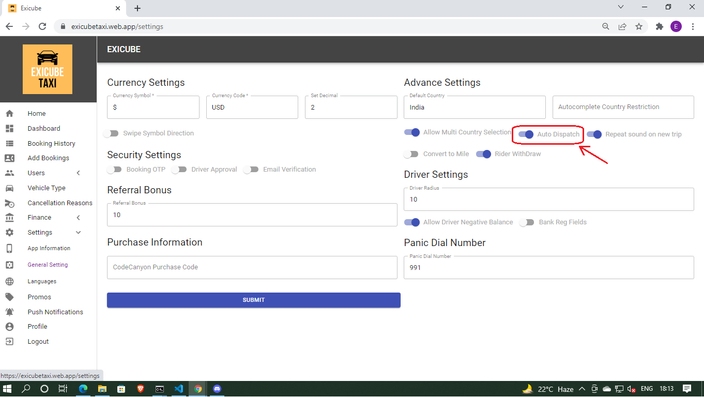Click the zoom magnifier icon in address bar

tap(606, 26)
